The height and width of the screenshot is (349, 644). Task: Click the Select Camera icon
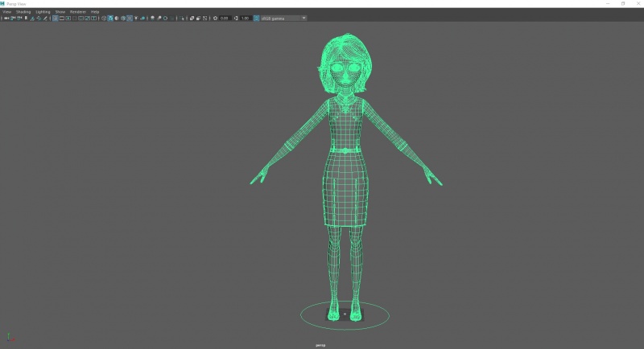[x=6, y=18]
